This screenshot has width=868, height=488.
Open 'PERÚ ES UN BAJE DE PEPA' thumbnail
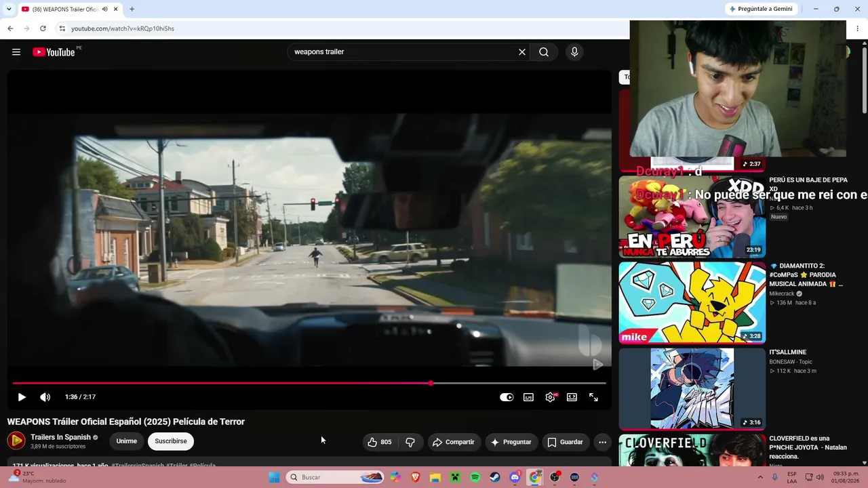click(x=692, y=217)
